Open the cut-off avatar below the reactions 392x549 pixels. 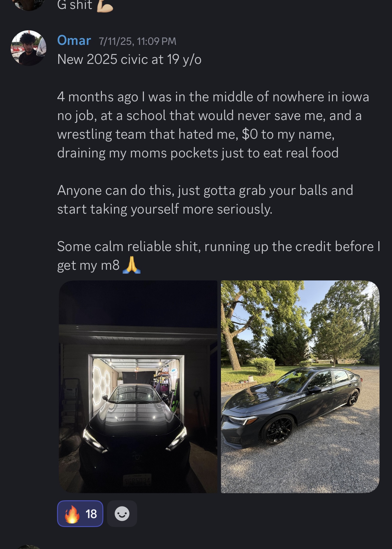click(29, 547)
